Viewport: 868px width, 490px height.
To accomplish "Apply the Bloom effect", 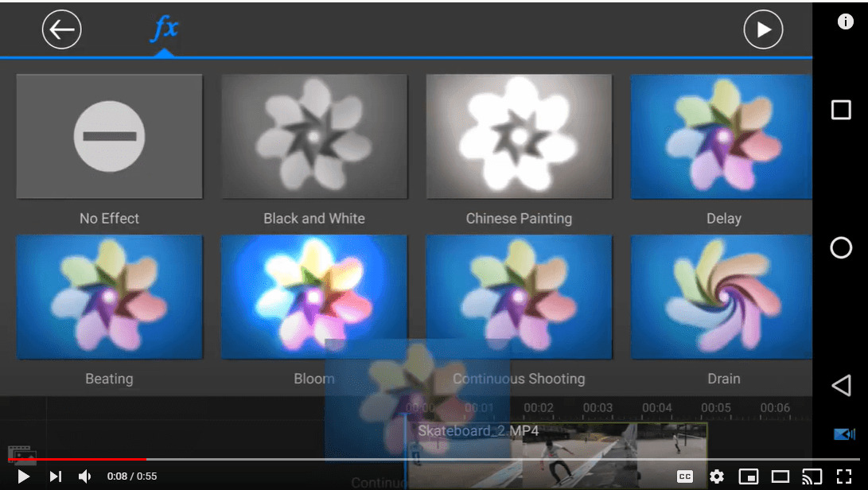I will 314,297.
